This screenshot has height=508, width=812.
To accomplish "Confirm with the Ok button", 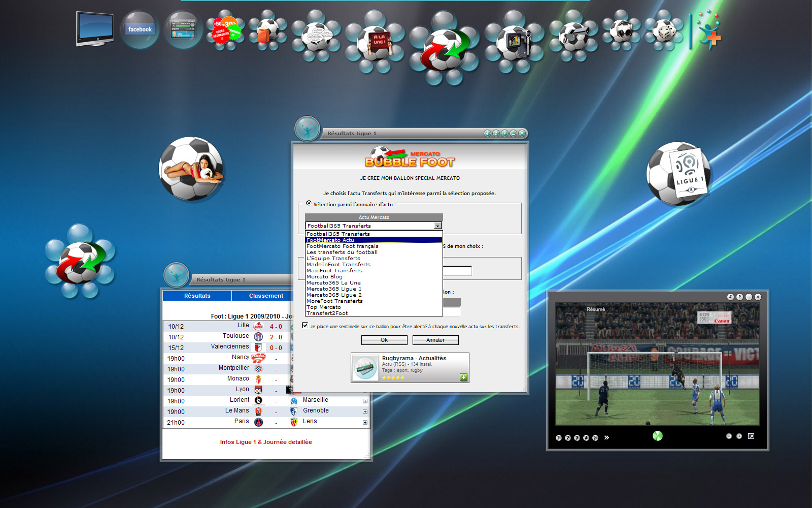I will click(384, 340).
